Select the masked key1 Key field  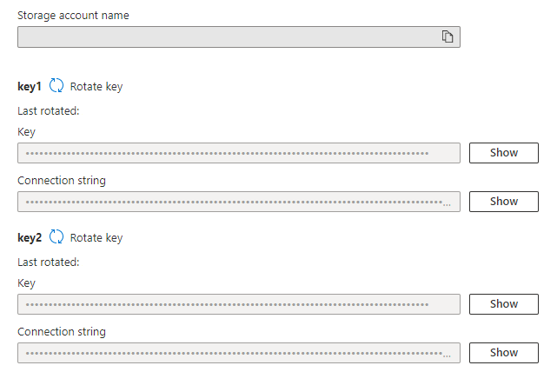pyautogui.click(x=238, y=153)
